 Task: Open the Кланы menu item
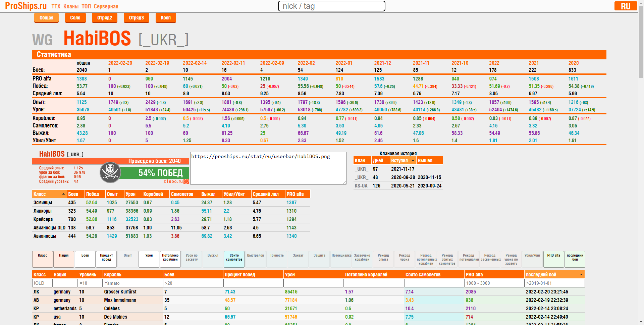[x=71, y=6]
